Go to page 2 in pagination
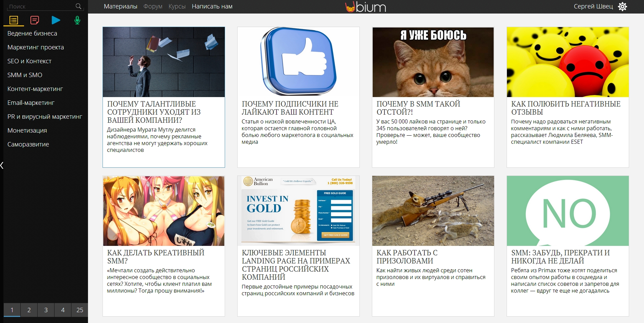Image resolution: width=644 pixels, height=323 pixels. [x=29, y=310]
